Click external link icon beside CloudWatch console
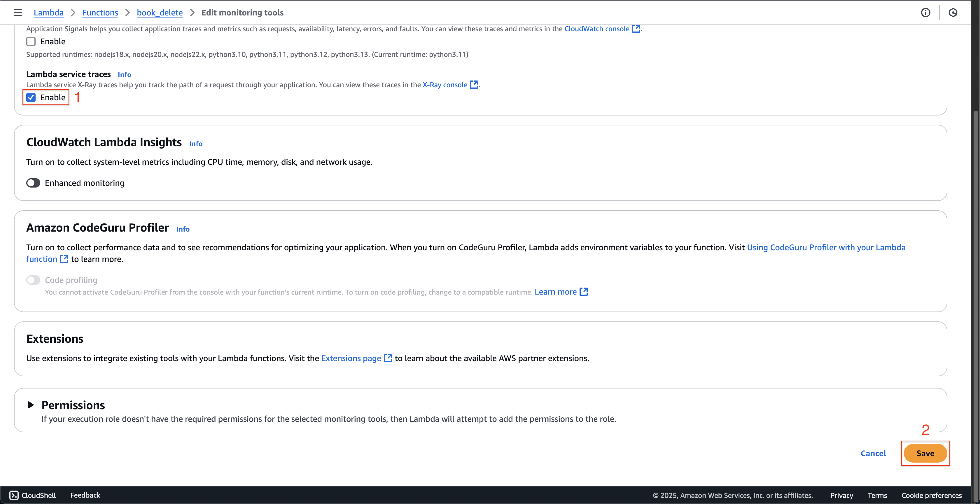 636,29
